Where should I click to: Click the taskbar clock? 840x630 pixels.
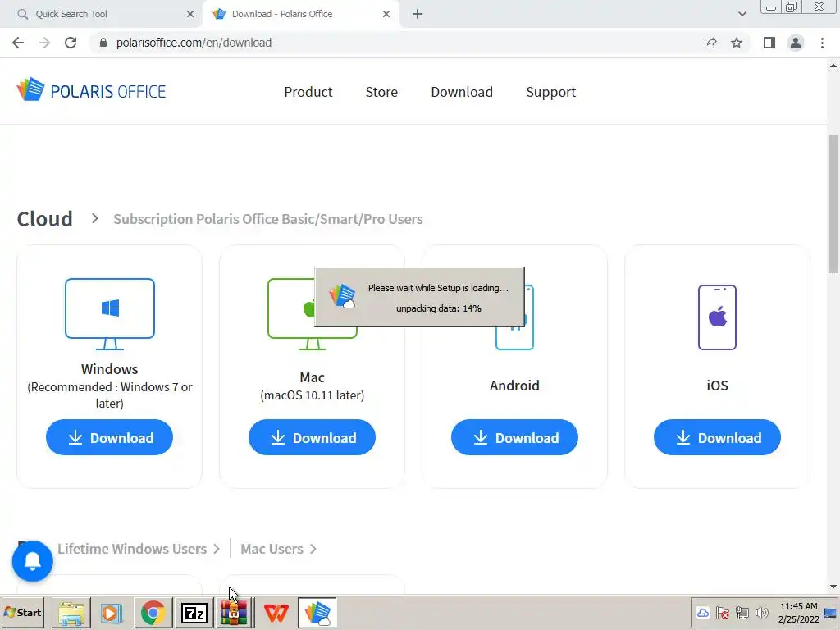point(799,613)
